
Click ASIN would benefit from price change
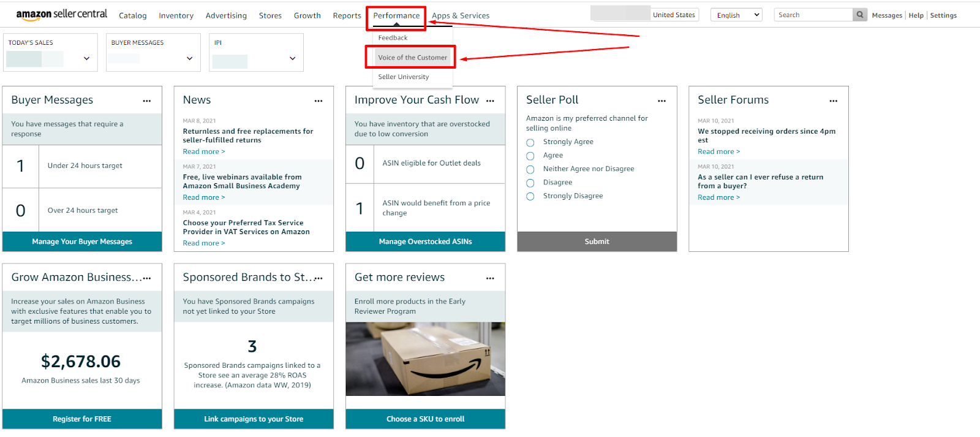tap(425, 208)
